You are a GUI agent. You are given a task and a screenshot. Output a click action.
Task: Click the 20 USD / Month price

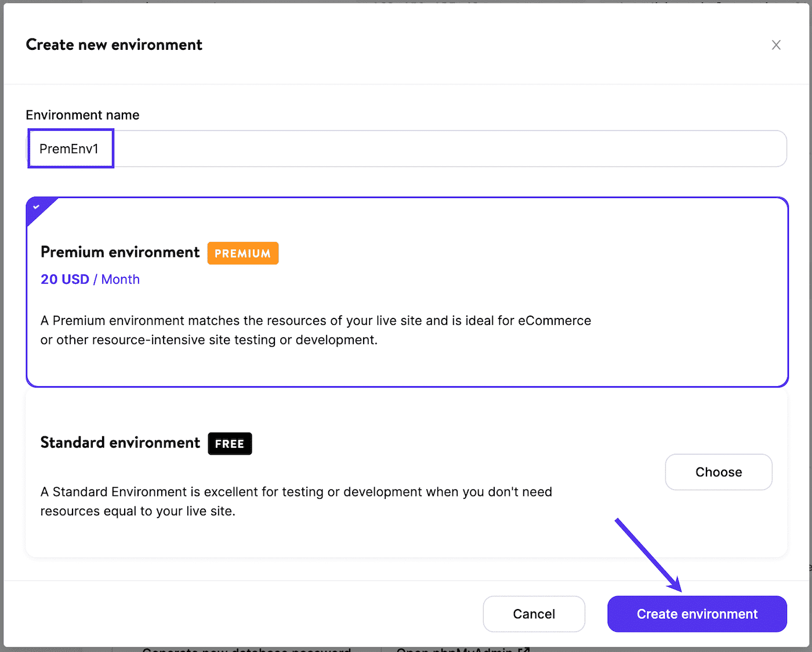(x=90, y=280)
